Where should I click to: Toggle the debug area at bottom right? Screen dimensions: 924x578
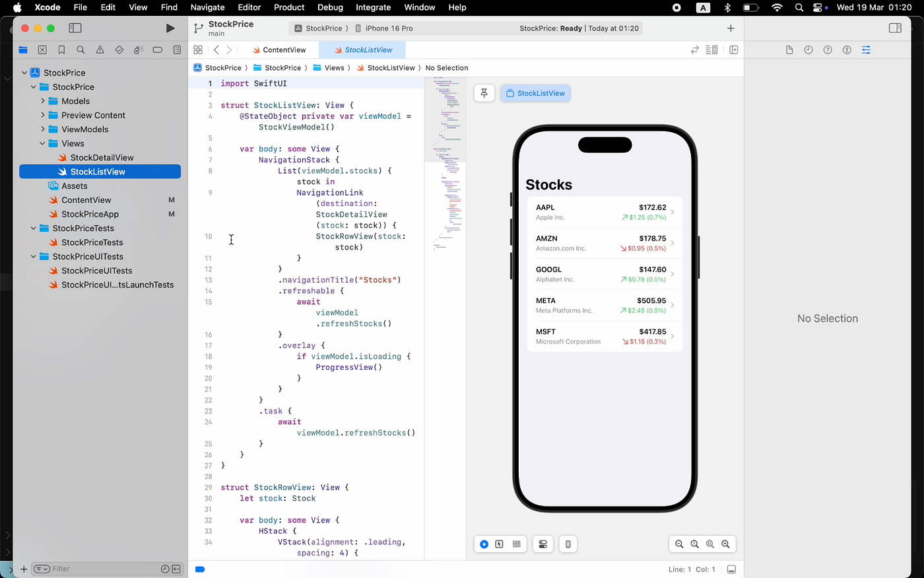click(731, 569)
